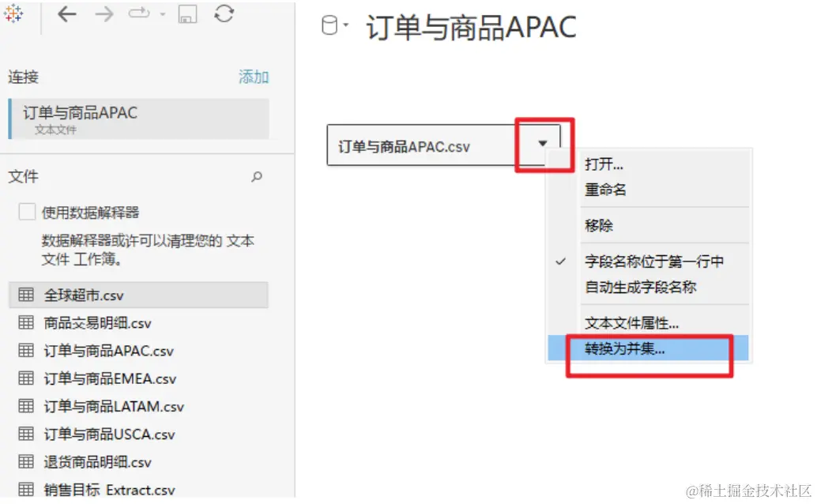Click the table icon beside 退货商品明细.csv
817x504 pixels.
tap(26, 462)
